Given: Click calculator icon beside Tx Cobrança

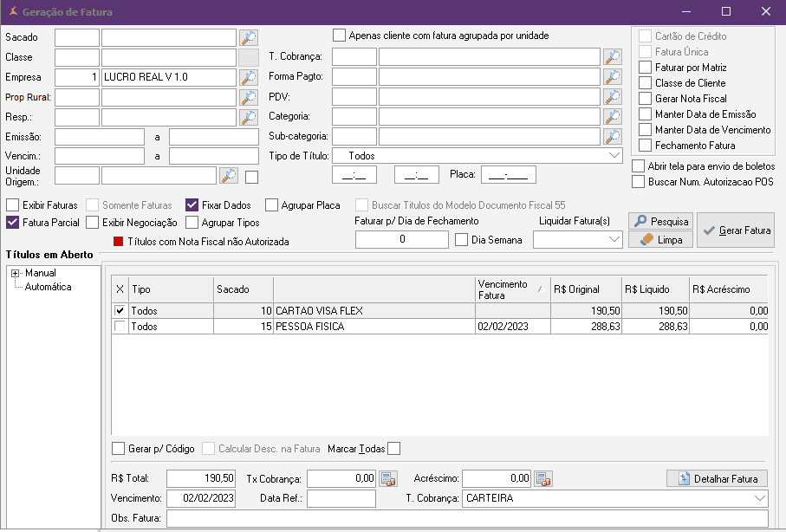Looking at the screenshot, I should click(387, 478).
